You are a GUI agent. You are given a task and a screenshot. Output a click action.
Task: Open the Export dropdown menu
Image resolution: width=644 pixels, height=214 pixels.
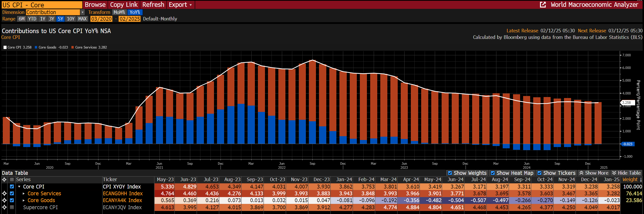pos(180,5)
